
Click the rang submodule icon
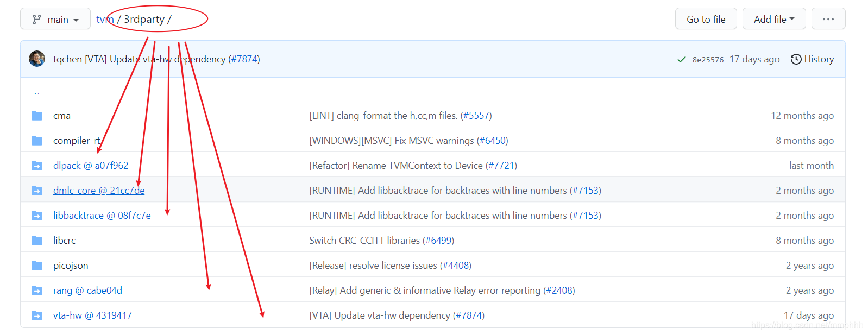37,290
